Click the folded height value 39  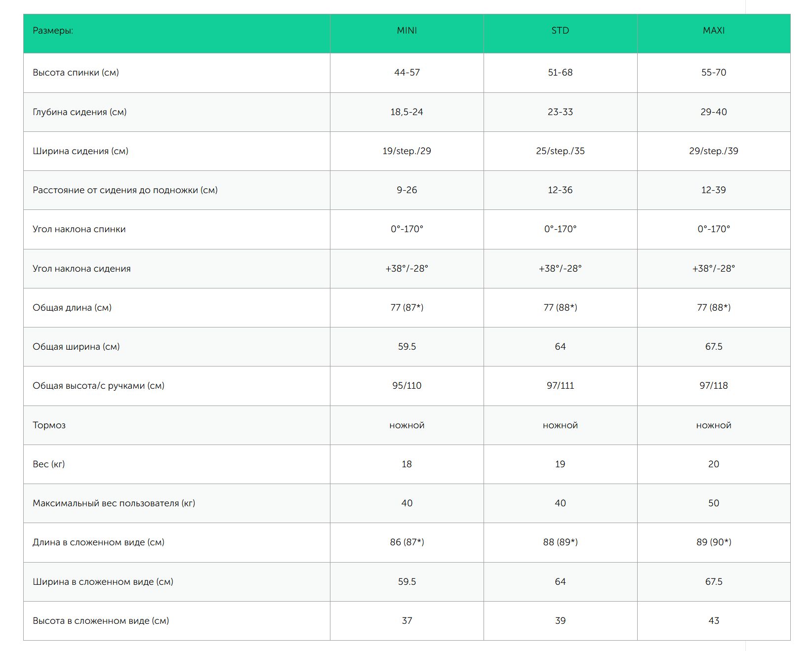tap(560, 621)
